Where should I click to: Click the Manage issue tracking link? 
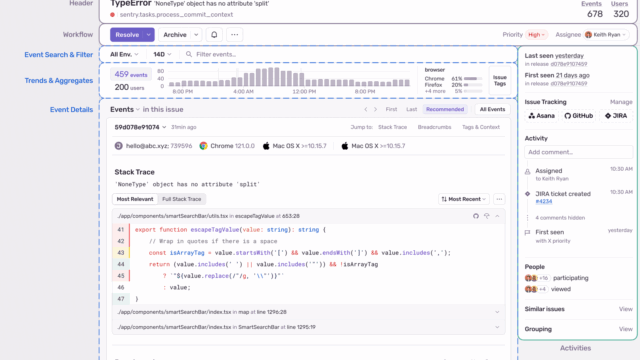(x=621, y=102)
